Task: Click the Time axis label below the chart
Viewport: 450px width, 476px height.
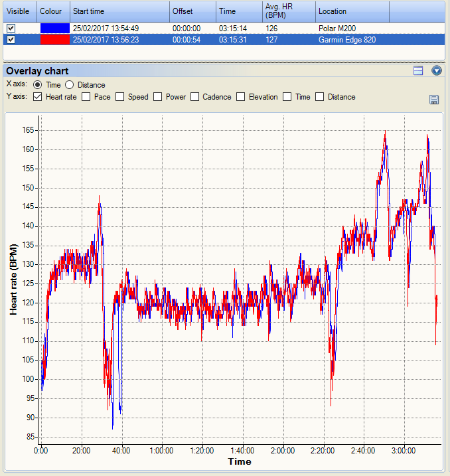Action: tap(240, 462)
